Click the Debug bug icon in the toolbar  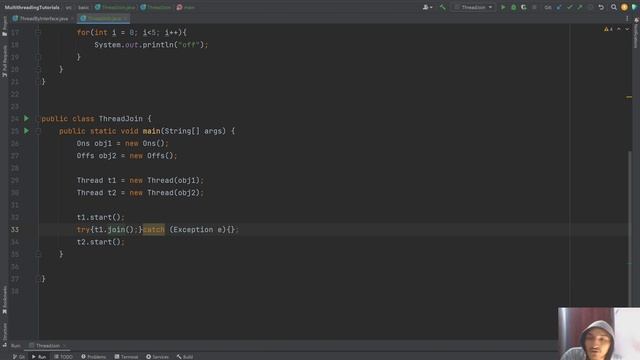point(513,7)
